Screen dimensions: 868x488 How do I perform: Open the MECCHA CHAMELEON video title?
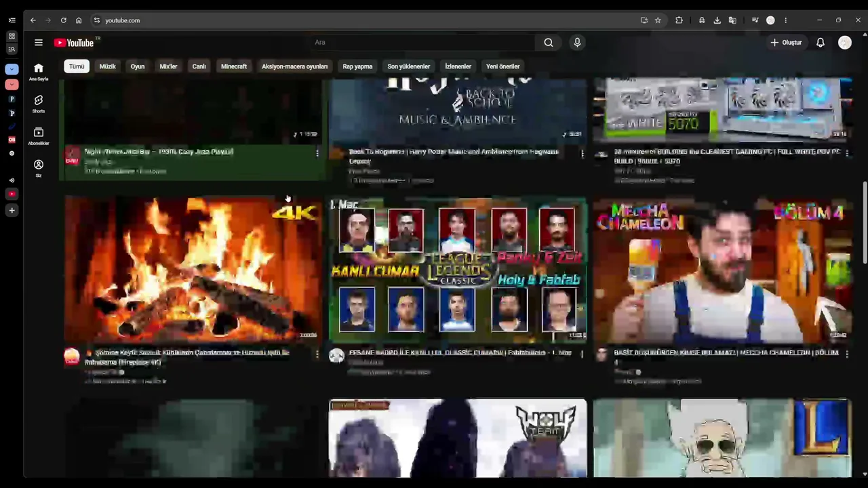726,357
